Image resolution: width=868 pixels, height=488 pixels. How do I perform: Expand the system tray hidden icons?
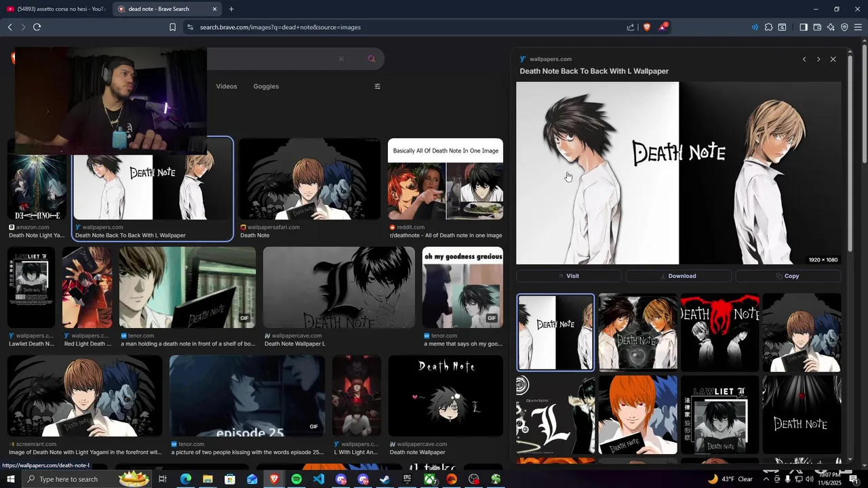[767, 479]
